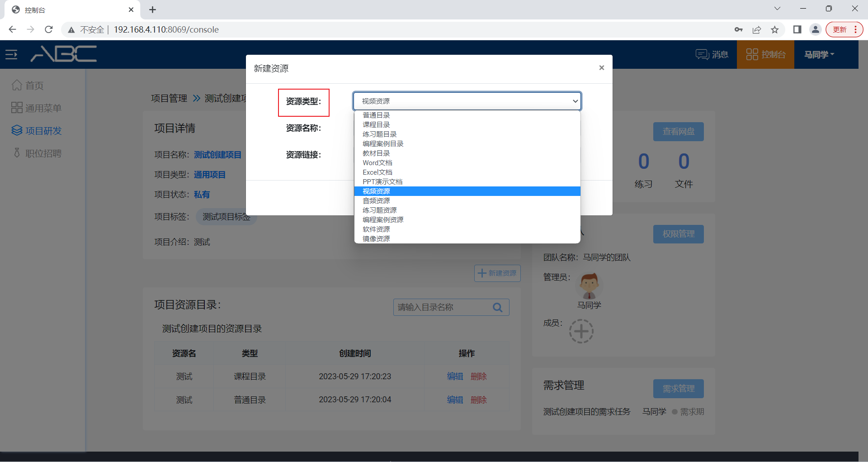Select 课程目录 option in dropdown

click(x=467, y=125)
